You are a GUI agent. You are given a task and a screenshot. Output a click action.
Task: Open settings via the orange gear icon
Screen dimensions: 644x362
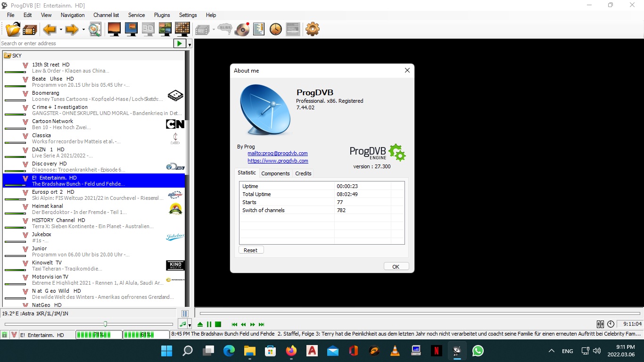(312, 29)
